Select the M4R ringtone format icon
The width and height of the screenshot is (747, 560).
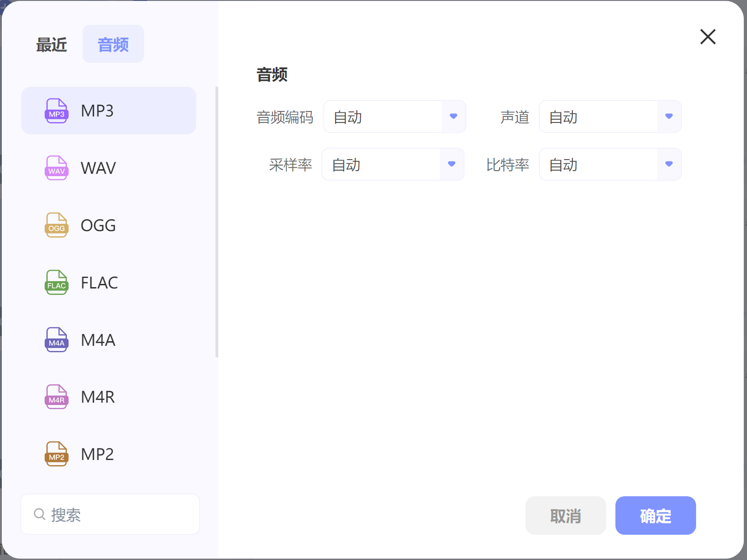click(x=56, y=397)
